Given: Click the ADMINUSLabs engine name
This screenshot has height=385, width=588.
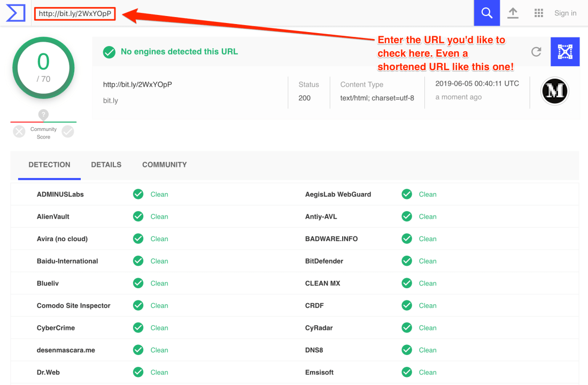Looking at the screenshot, I should (x=60, y=195).
